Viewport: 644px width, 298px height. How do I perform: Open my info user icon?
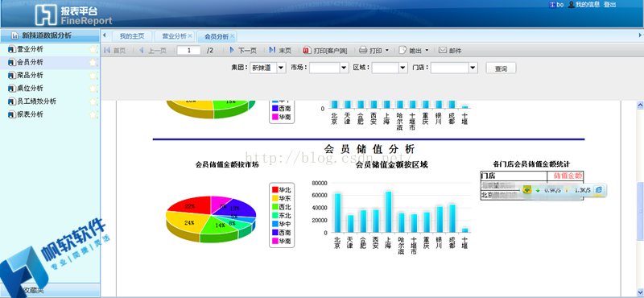click(571, 5)
